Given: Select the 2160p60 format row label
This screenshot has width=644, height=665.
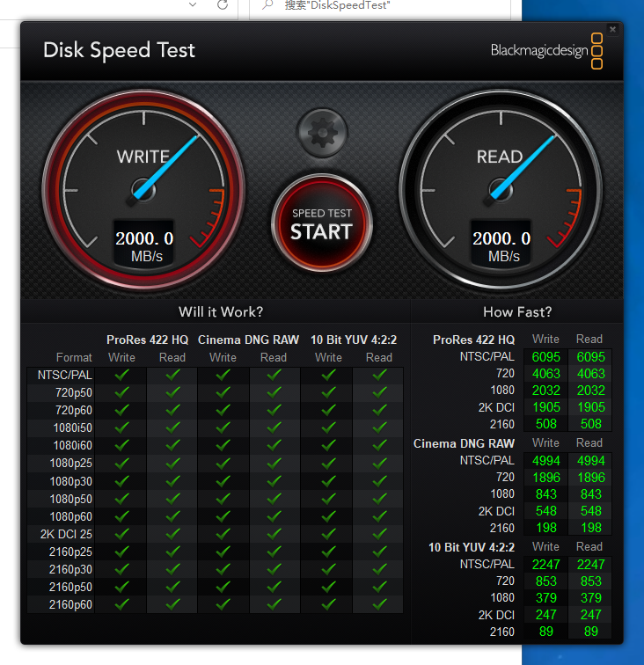Looking at the screenshot, I should point(70,604).
